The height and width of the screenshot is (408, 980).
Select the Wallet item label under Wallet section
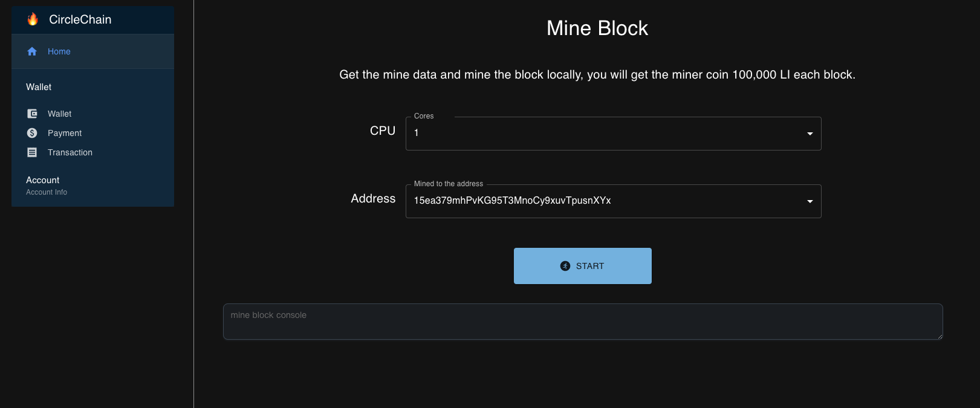59,114
